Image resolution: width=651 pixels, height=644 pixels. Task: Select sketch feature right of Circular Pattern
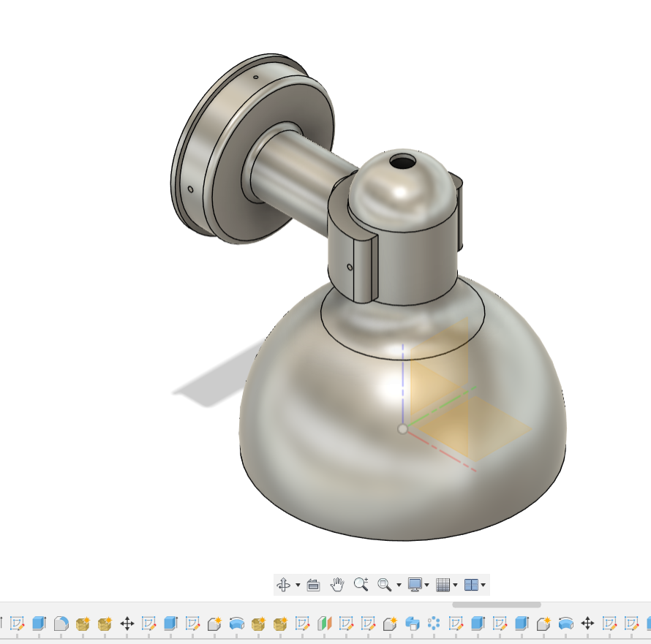tap(456, 624)
